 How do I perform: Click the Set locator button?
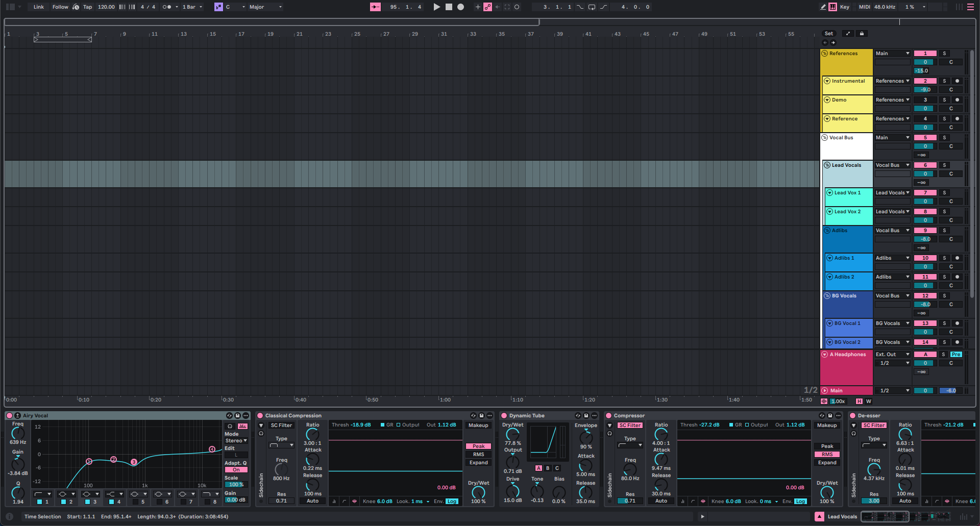tap(829, 34)
